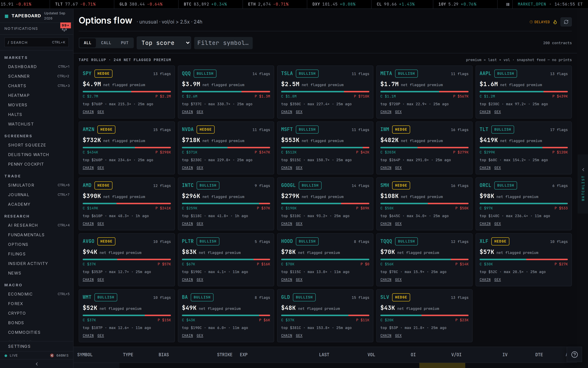Screen dimensions: 588x368
Task: Collapse the left sidebar with the chevron
Action: 37,364
